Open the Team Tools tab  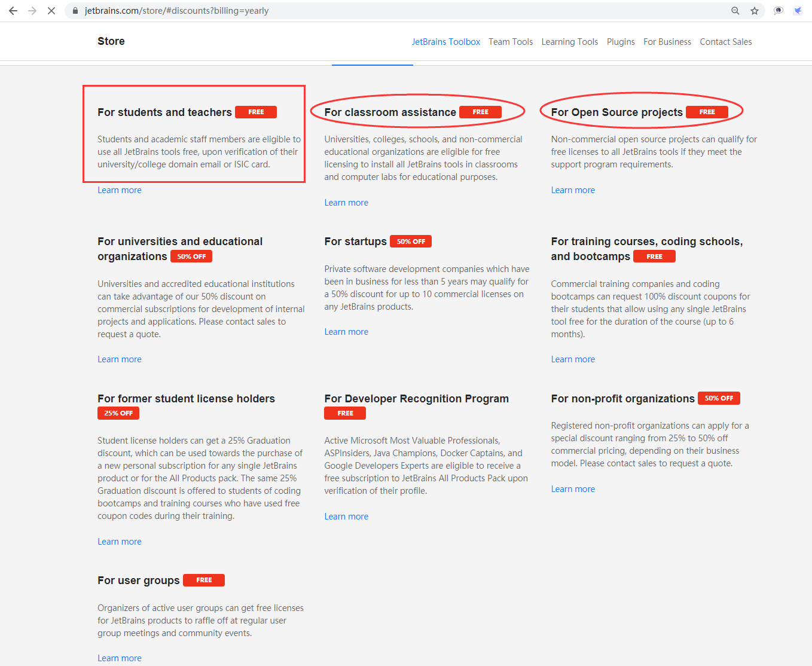[511, 42]
